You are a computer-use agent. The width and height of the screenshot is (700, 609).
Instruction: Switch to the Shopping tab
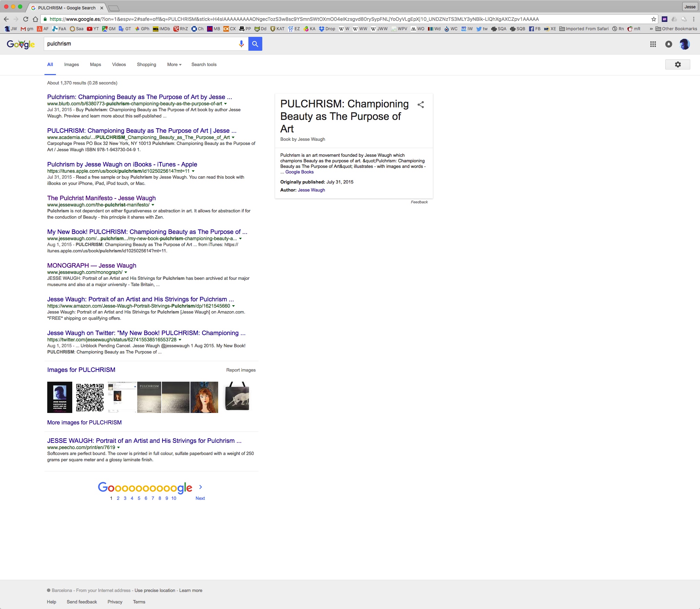click(147, 65)
